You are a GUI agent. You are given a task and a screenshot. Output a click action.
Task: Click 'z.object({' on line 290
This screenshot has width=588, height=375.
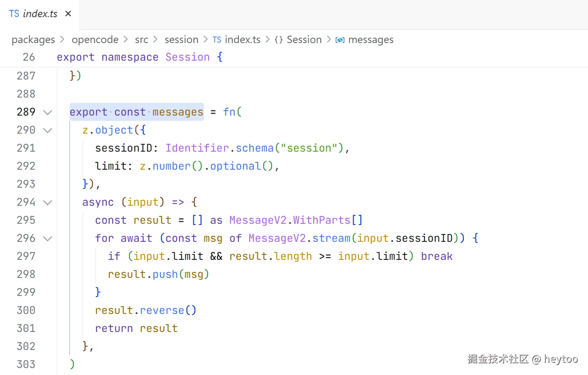point(114,130)
